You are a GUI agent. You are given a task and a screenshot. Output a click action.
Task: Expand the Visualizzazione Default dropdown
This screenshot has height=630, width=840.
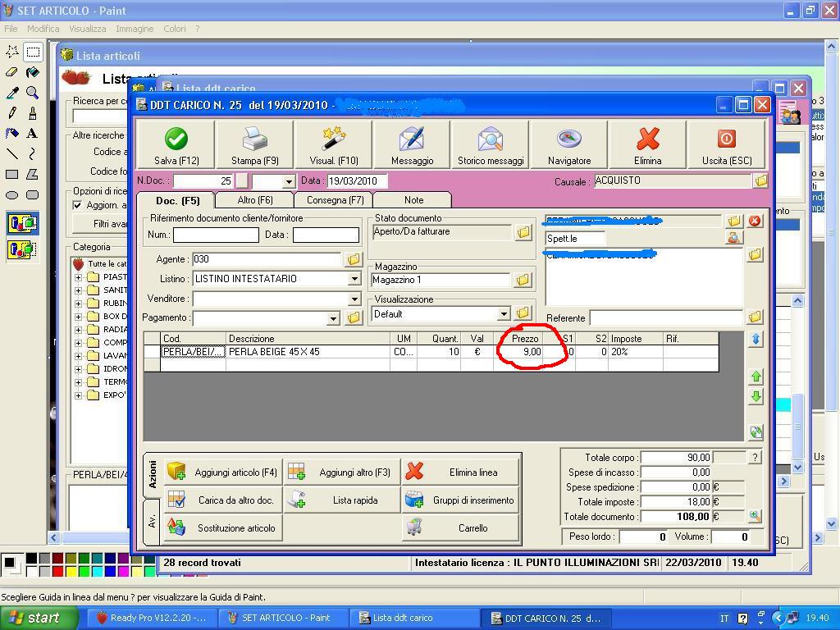pyautogui.click(x=504, y=314)
